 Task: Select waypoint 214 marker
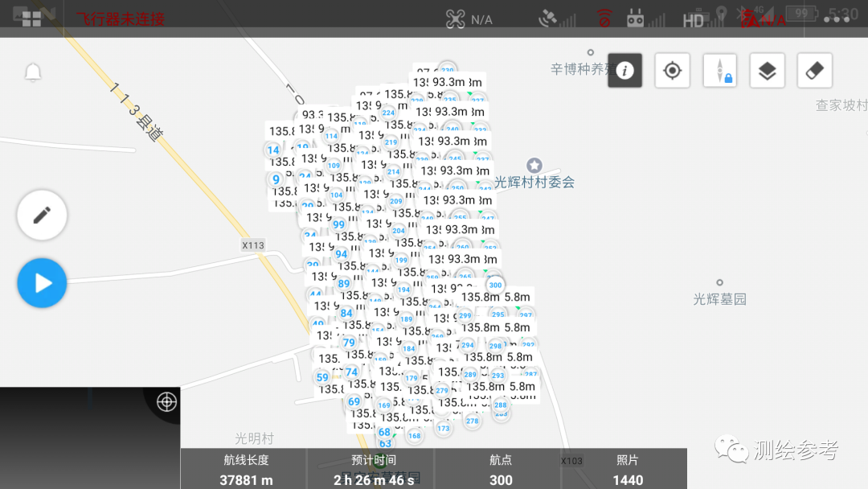[x=394, y=171]
